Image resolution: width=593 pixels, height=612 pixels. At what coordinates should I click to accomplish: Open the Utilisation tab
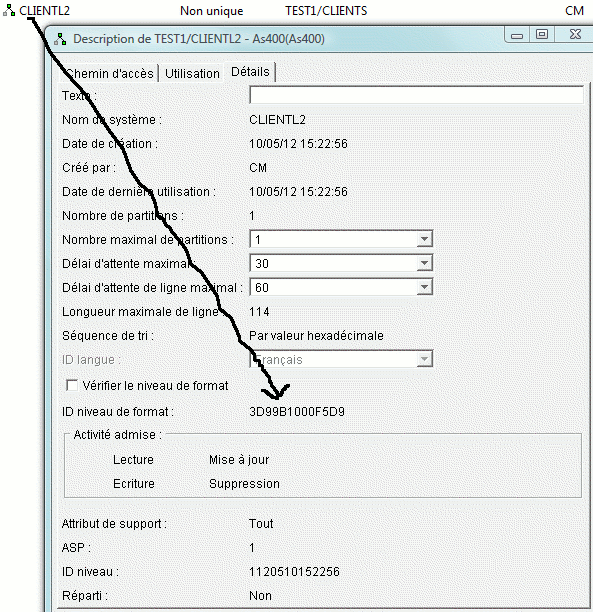click(x=192, y=73)
